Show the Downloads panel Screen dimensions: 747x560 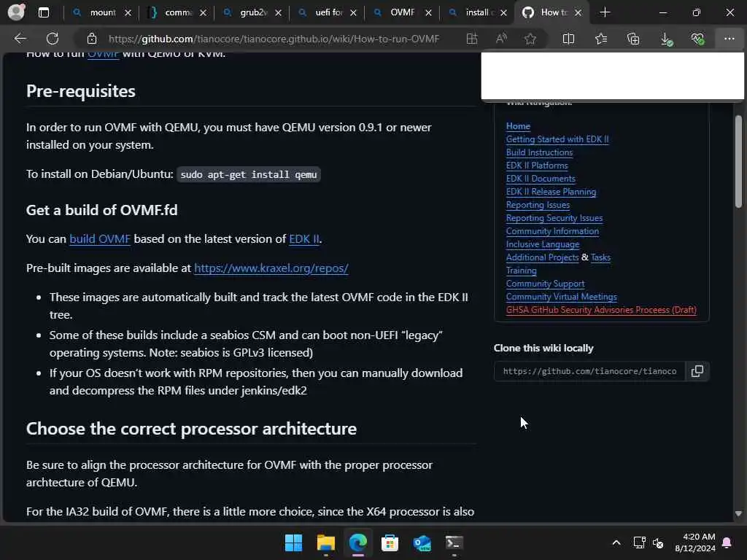(667, 39)
